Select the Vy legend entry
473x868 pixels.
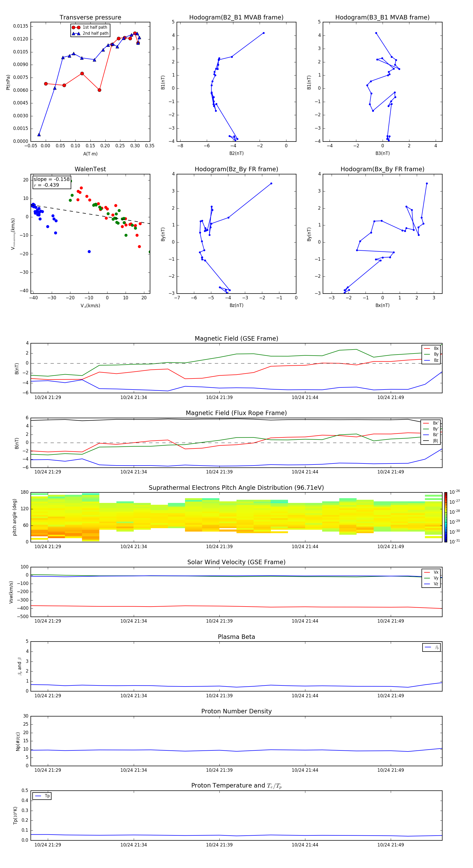pyautogui.click(x=431, y=578)
